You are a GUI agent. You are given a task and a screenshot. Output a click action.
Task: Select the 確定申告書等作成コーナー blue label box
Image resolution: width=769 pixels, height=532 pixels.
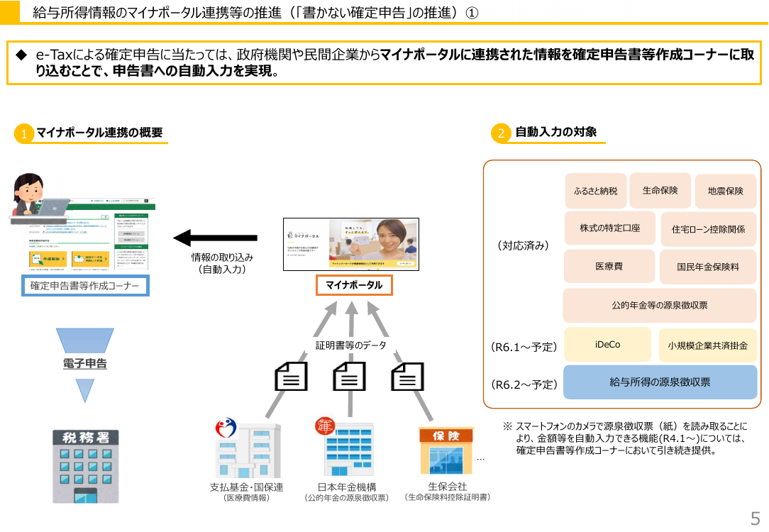(x=85, y=285)
